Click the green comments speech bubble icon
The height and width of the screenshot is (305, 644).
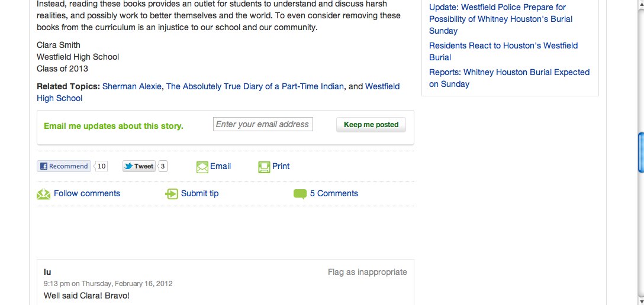[x=300, y=194]
